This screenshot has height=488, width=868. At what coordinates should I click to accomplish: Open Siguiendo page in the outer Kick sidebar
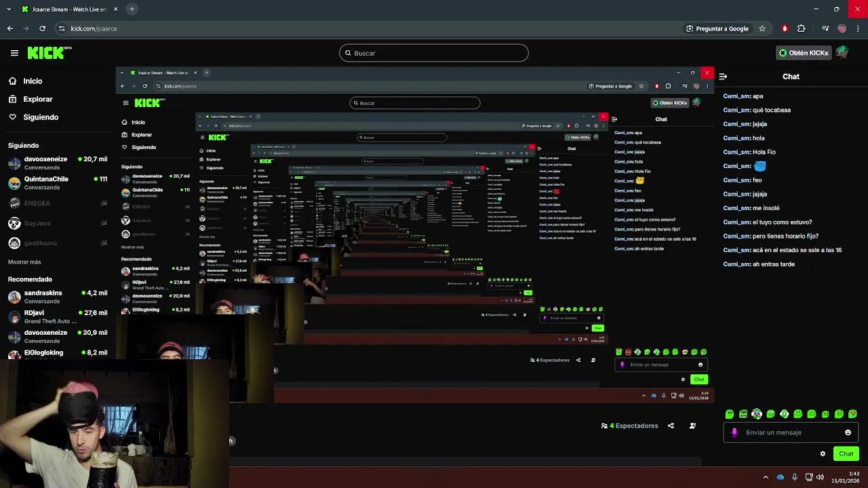[41, 117]
